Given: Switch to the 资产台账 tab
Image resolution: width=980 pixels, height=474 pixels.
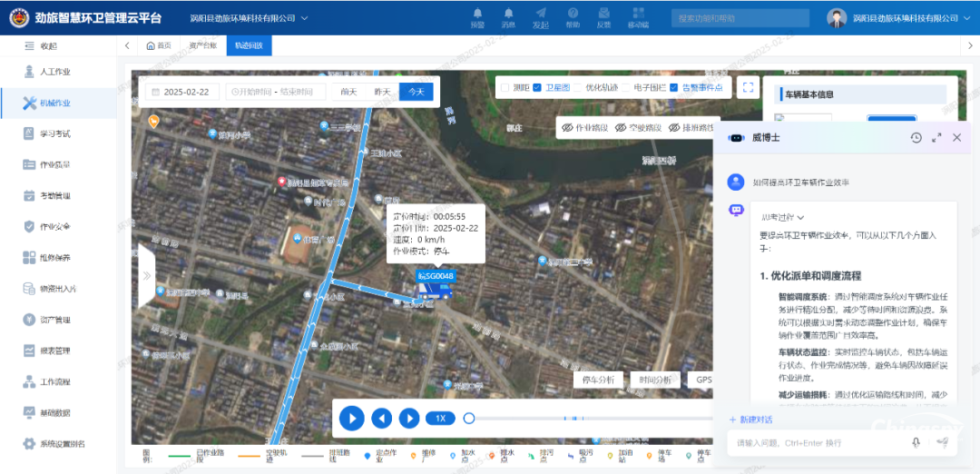Looking at the screenshot, I should click(202, 45).
